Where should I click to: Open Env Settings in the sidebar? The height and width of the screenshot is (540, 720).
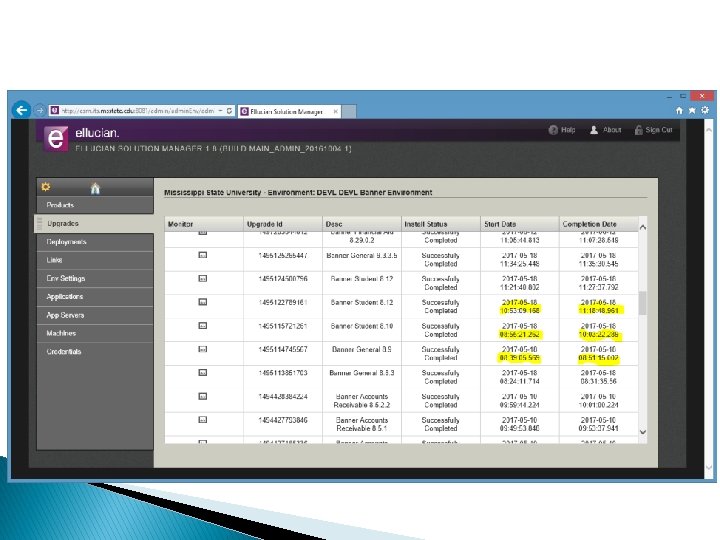pos(95,278)
